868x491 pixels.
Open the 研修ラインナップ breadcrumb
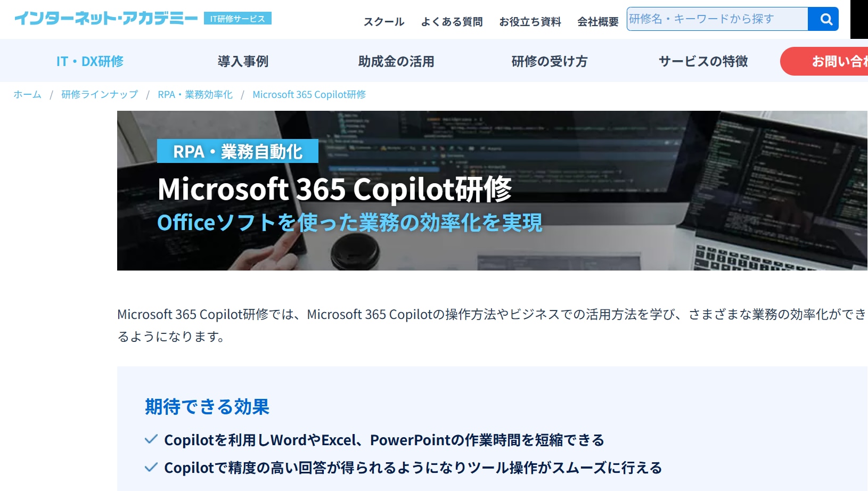click(100, 94)
